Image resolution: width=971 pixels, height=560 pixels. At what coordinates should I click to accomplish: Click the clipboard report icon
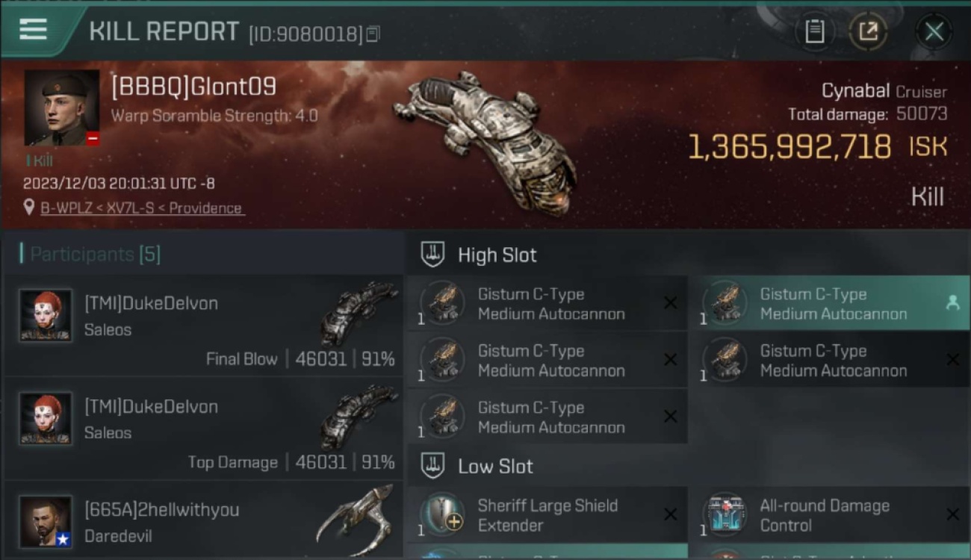coord(814,31)
